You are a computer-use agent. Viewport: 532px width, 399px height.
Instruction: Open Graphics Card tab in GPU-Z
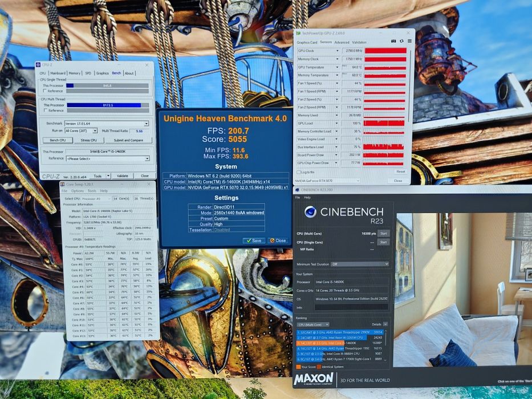[307, 42]
